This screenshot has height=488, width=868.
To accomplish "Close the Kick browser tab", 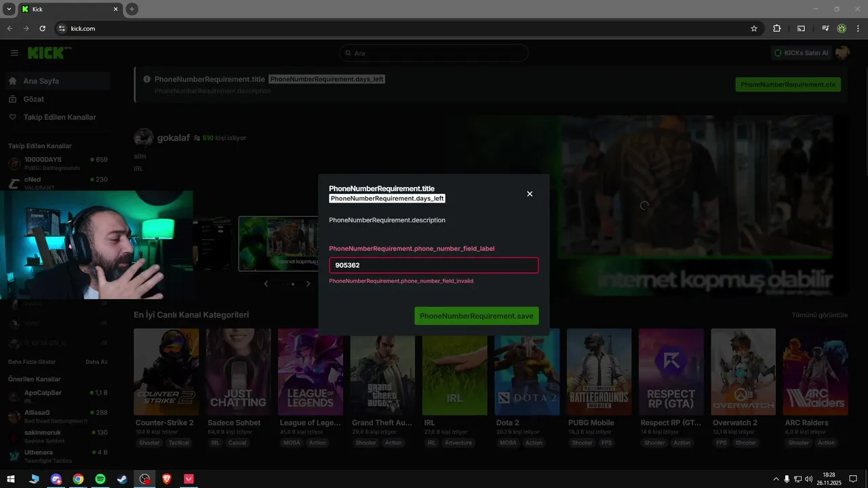I will [115, 9].
